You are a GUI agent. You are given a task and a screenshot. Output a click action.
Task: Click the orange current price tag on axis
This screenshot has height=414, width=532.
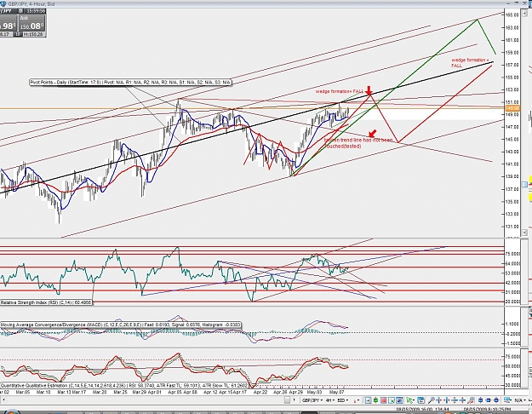[x=512, y=108]
